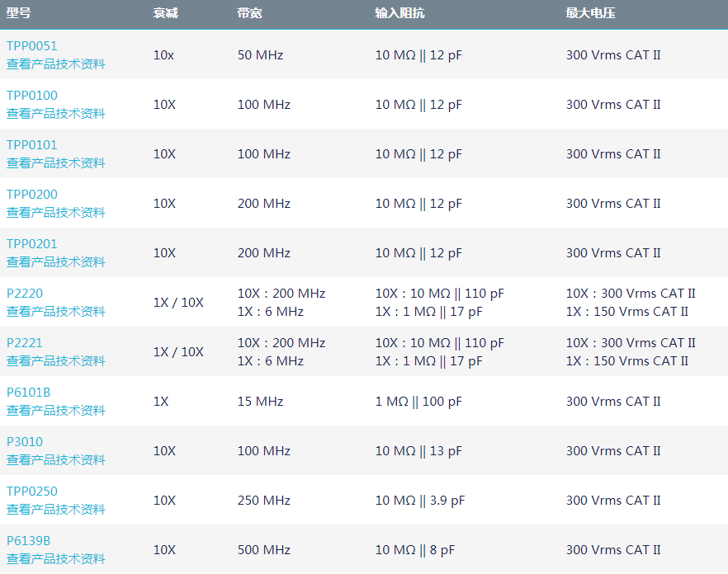Open the TPP0200 model link
The width and height of the screenshot is (728, 574).
pyautogui.click(x=32, y=195)
